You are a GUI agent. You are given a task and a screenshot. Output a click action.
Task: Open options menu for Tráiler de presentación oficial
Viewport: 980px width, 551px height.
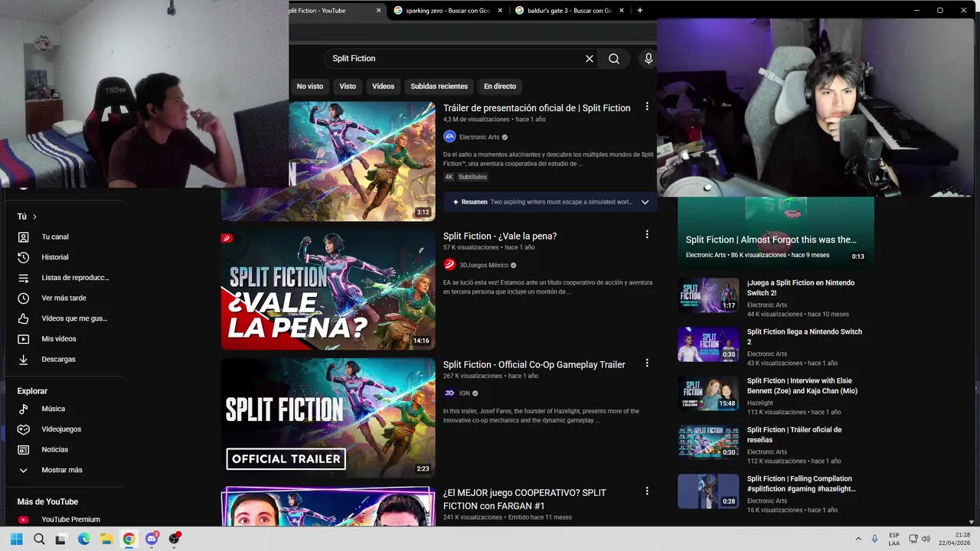(x=647, y=107)
